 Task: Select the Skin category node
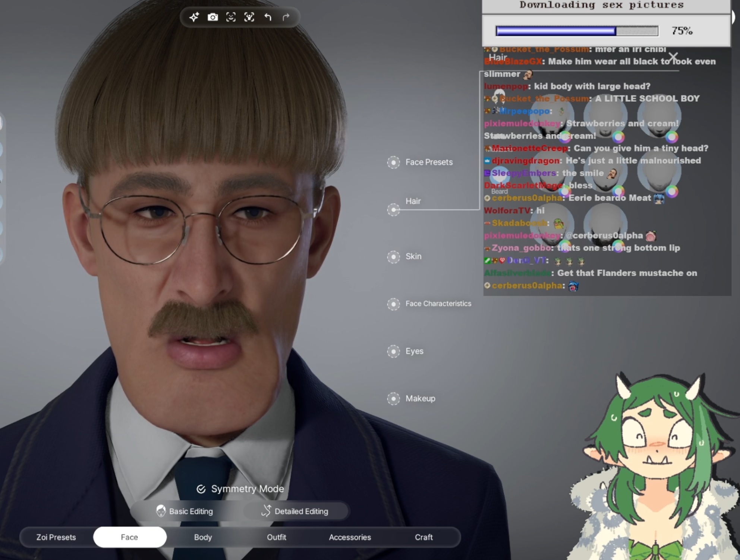click(393, 257)
